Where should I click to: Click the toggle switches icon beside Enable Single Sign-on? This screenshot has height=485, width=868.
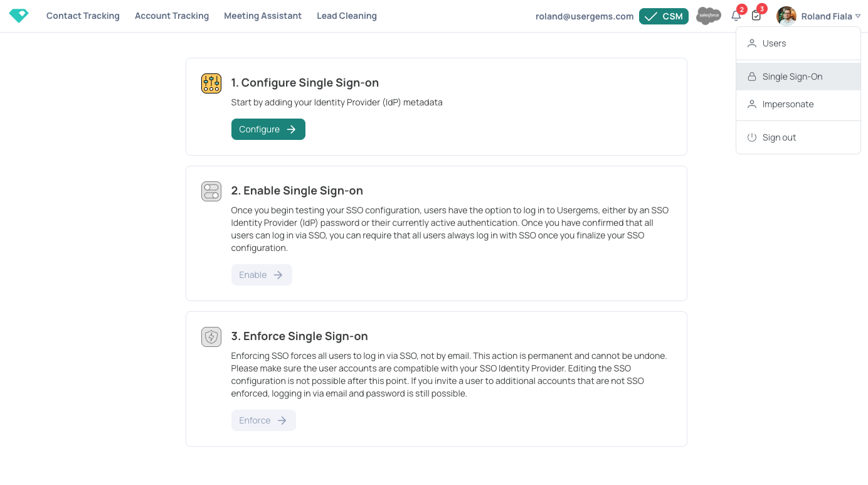211,191
